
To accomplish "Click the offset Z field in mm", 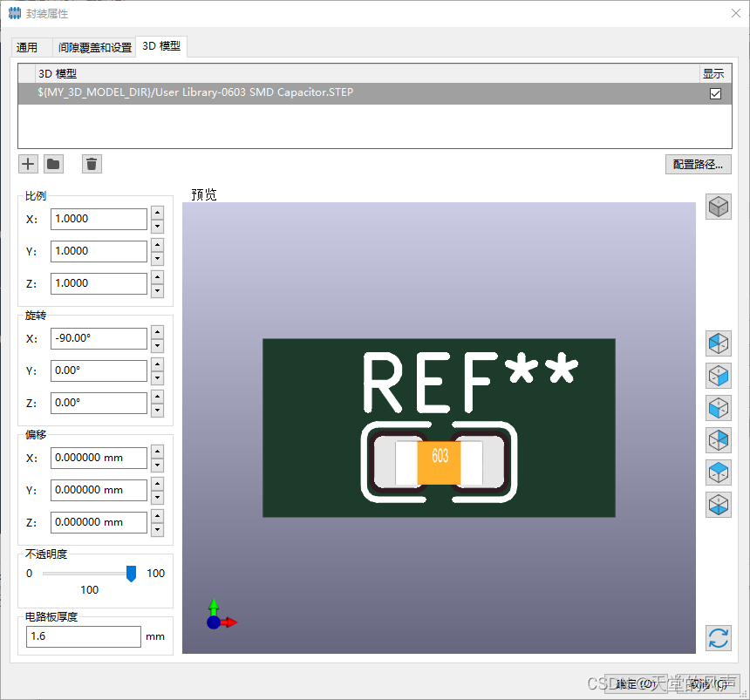I will [99, 523].
